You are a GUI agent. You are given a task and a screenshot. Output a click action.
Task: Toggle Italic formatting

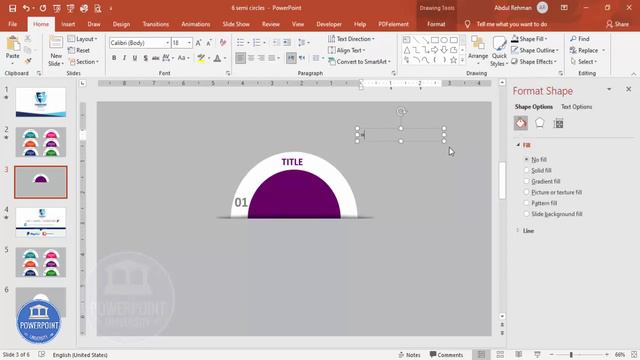point(124,58)
